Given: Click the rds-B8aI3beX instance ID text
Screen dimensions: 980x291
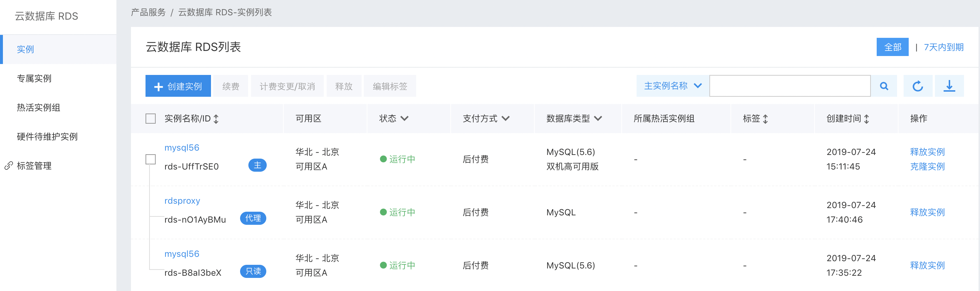Looking at the screenshot, I should (x=192, y=273).
